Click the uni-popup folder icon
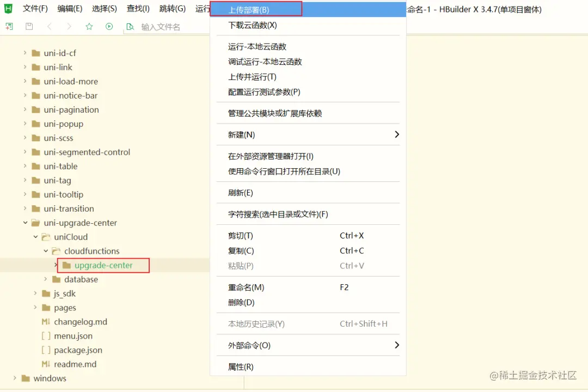 point(36,124)
